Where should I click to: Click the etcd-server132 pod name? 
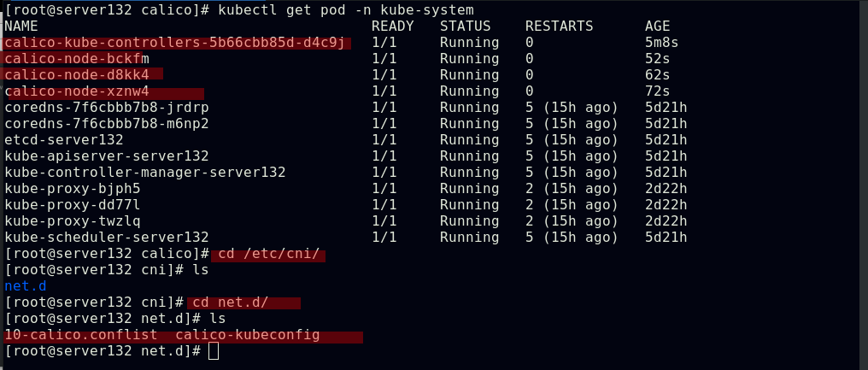coord(64,139)
